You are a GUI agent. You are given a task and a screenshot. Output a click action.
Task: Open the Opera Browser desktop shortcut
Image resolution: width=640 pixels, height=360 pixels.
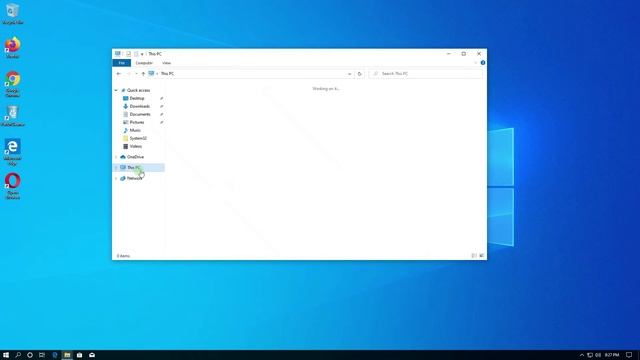(13, 186)
